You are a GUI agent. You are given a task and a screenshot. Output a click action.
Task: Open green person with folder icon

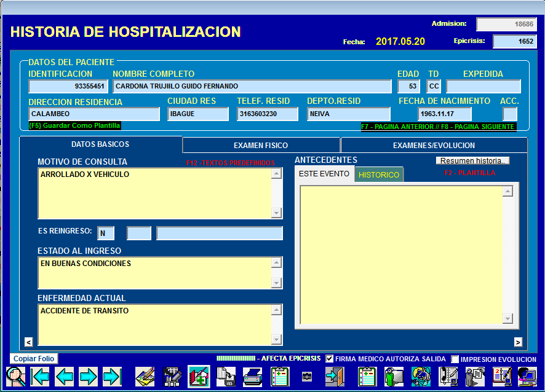[x=394, y=377]
